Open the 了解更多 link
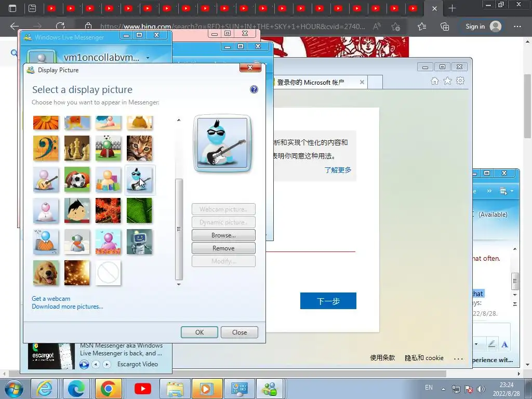The image size is (532, 399). [338, 170]
